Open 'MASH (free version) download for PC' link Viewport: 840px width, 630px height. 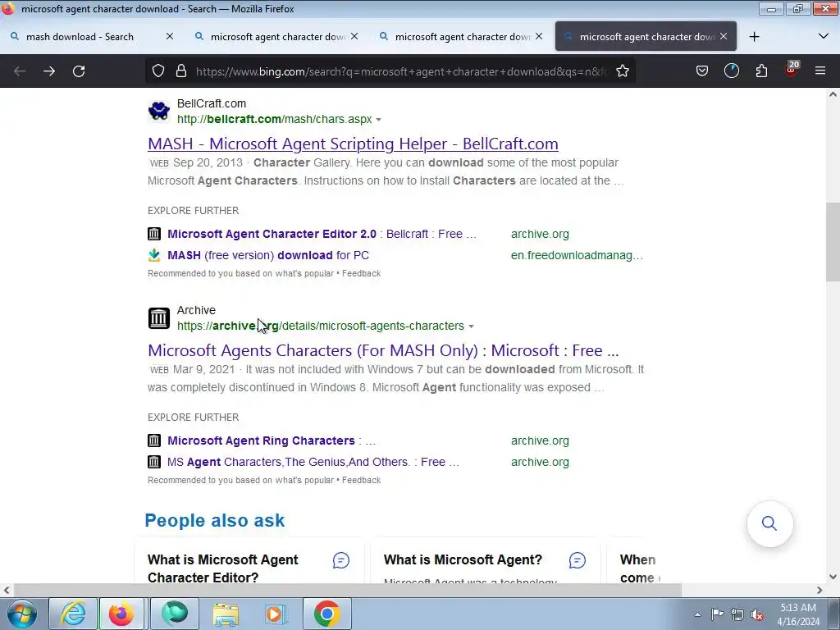(x=268, y=255)
